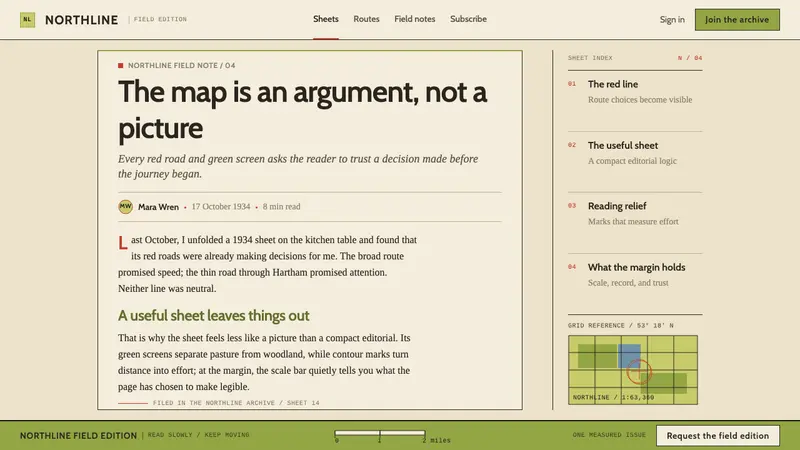Open the Northline home wordmark
The height and width of the screenshot is (450, 800).
coord(82,20)
